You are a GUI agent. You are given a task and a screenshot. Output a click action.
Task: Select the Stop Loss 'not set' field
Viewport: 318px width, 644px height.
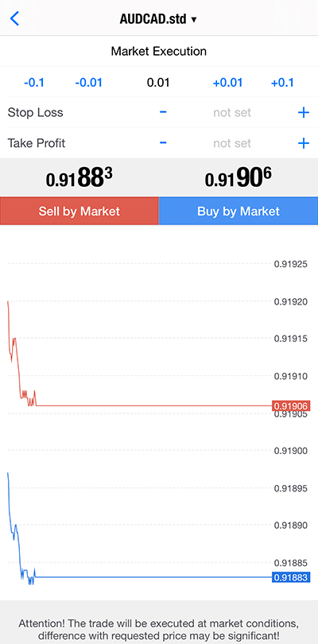(232, 113)
